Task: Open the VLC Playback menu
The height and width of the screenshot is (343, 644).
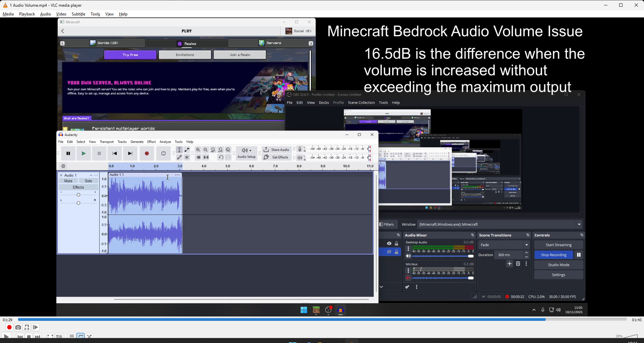Action: click(x=27, y=14)
